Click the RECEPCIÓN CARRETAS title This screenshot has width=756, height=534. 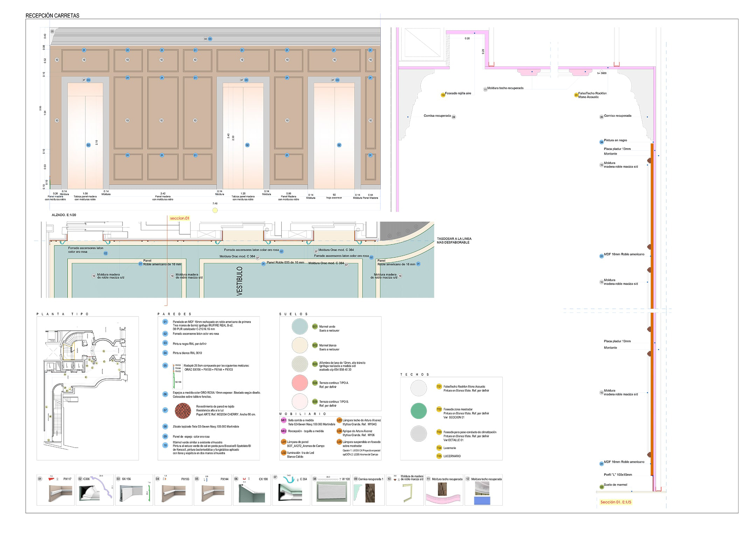click(52, 16)
